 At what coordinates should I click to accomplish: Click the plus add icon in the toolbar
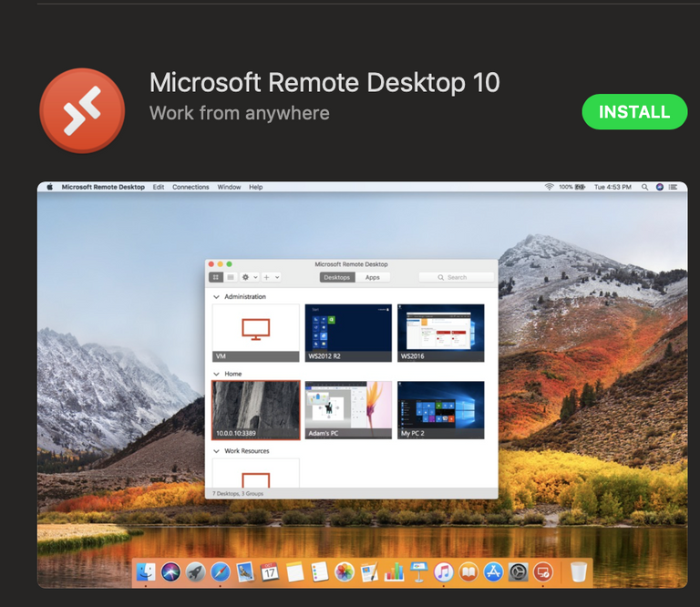coord(266,277)
